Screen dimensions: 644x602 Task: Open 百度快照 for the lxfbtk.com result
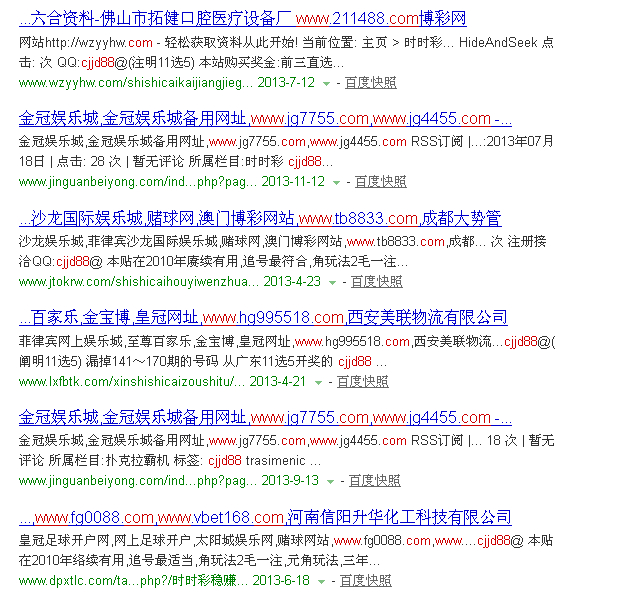[363, 381]
